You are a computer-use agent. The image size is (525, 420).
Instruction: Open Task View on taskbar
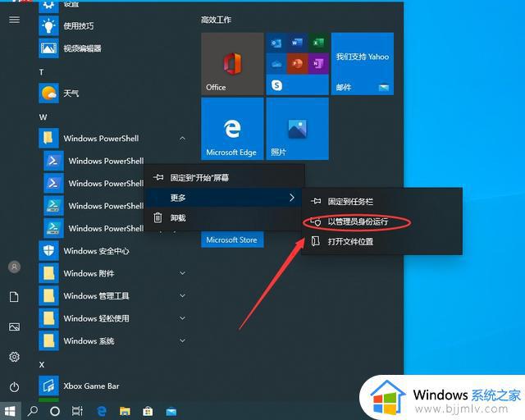click(77, 411)
